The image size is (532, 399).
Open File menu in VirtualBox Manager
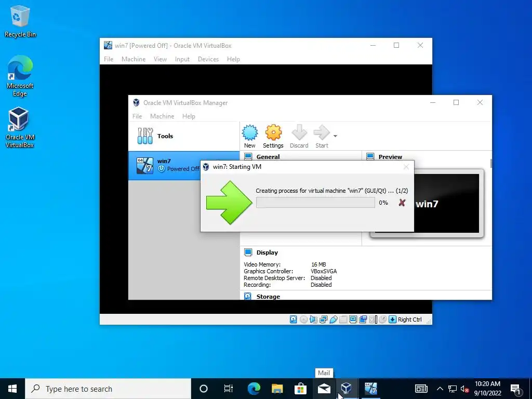(137, 116)
